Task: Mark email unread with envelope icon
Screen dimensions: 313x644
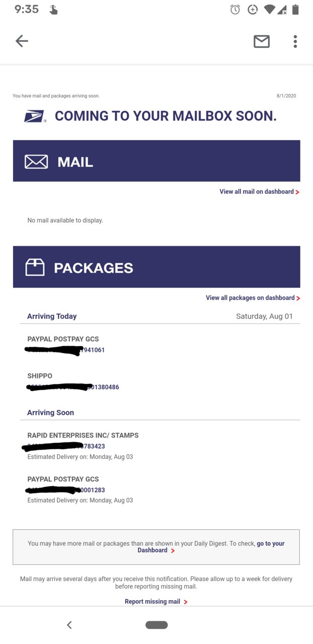Action: (x=261, y=41)
